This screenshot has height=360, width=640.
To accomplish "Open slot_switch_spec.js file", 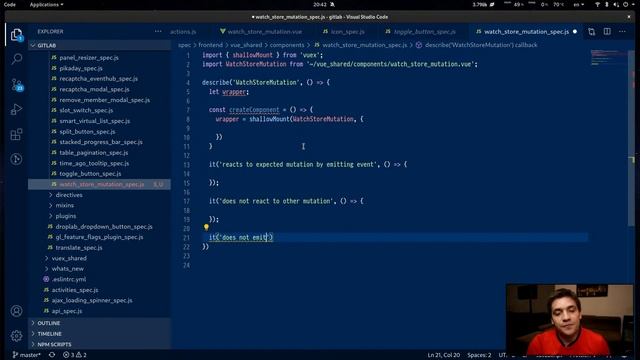I will [86, 110].
